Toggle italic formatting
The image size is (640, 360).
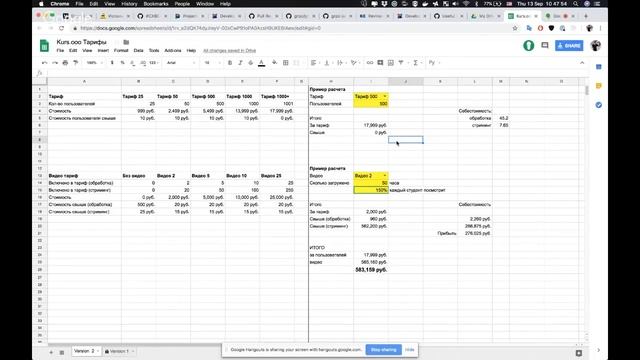[240, 63]
